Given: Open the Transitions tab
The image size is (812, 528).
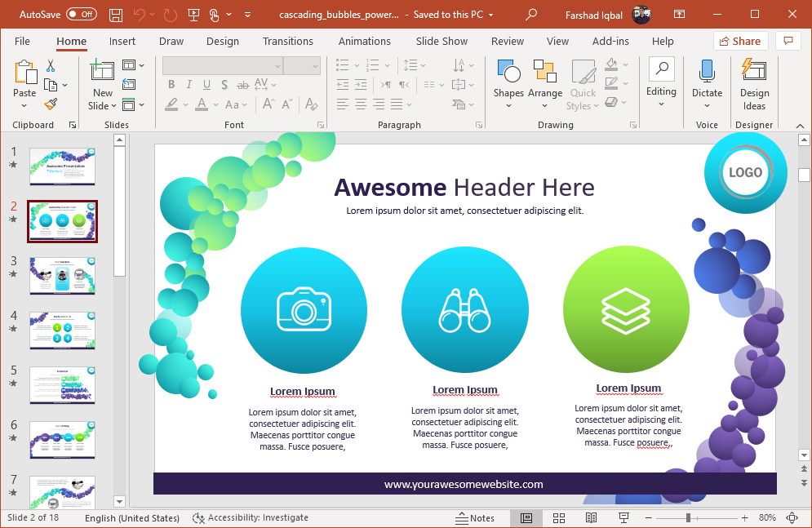Looking at the screenshot, I should coord(287,41).
